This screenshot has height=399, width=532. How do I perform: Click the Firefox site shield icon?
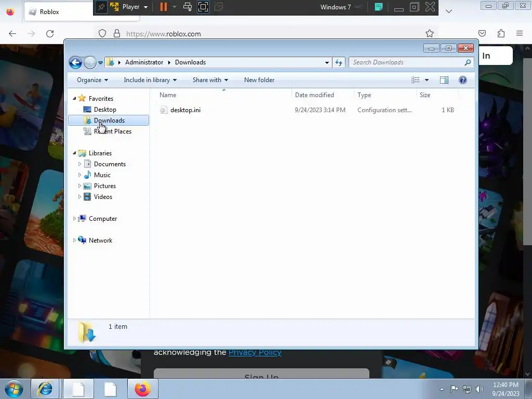102,34
